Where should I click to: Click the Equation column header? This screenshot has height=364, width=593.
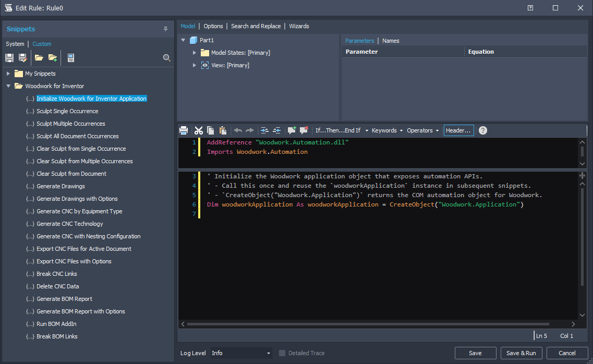[526, 52]
